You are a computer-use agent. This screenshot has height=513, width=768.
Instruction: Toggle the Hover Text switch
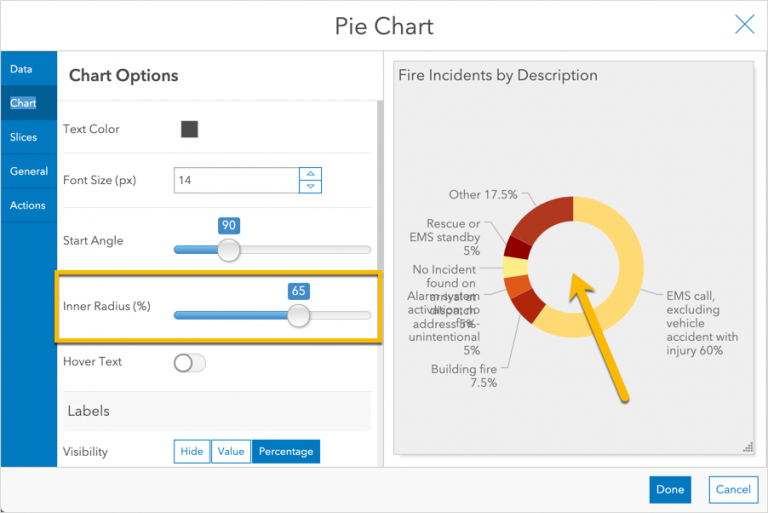(189, 362)
